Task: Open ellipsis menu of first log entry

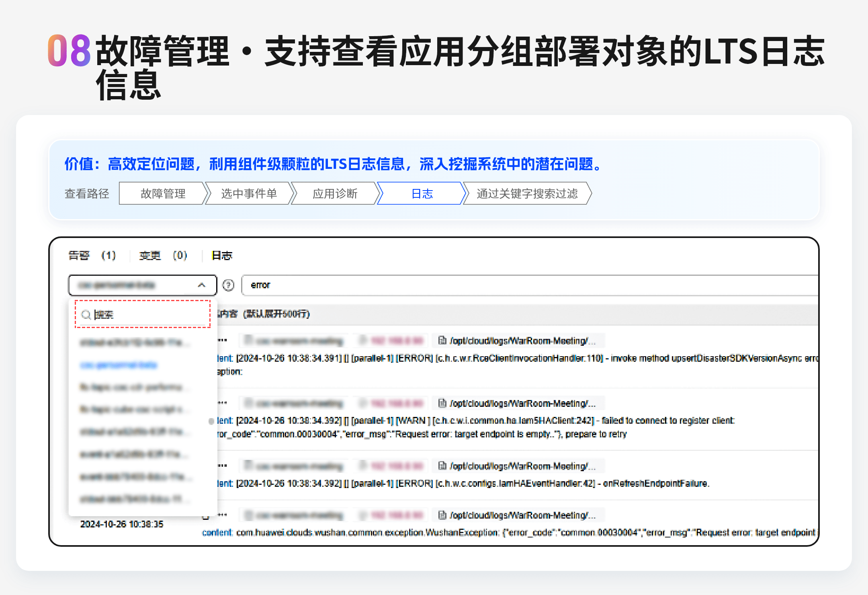Action: click(223, 340)
